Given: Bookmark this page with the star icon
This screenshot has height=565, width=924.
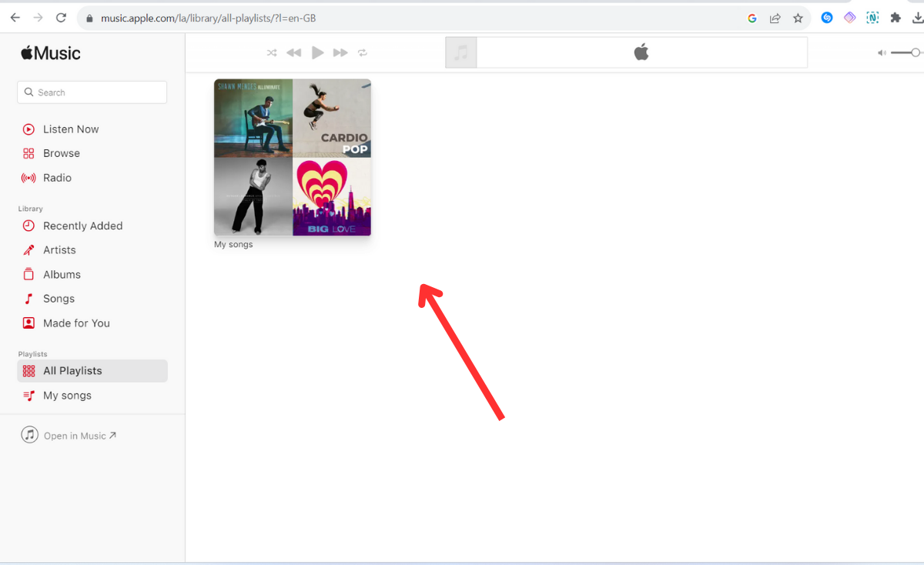Looking at the screenshot, I should click(x=798, y=18).
